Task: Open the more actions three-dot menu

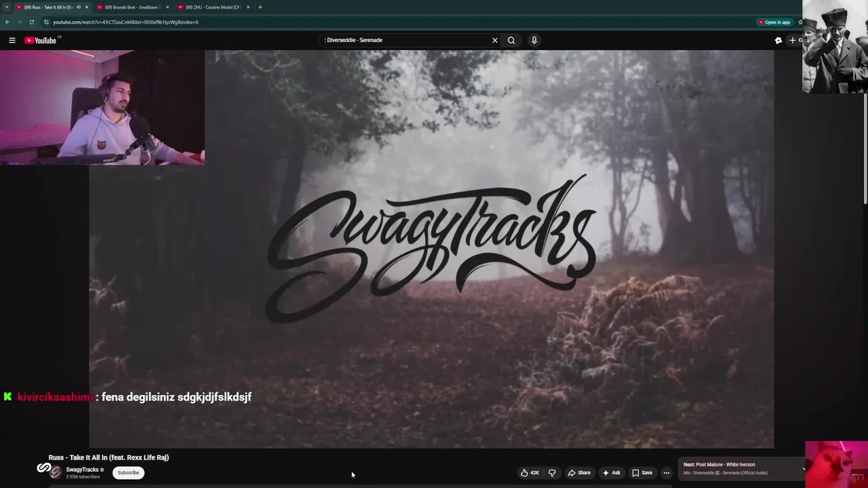Action: 667,473
